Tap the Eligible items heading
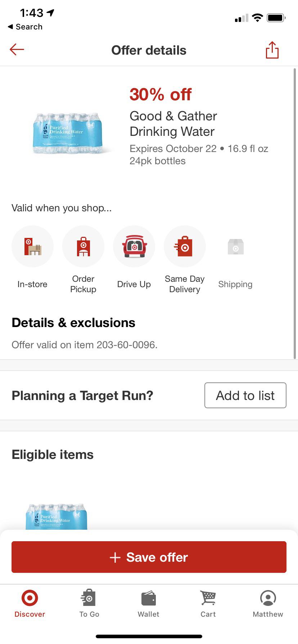 [x=53, y=454]
